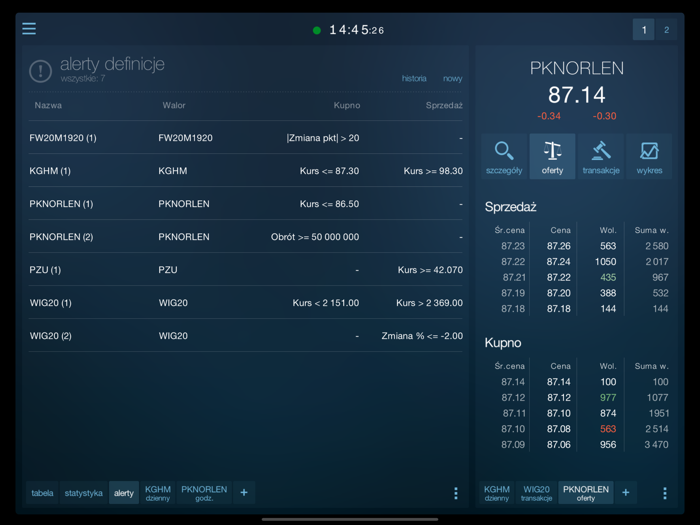Click condition Kurs > 2 369.00

click(429, 303)
